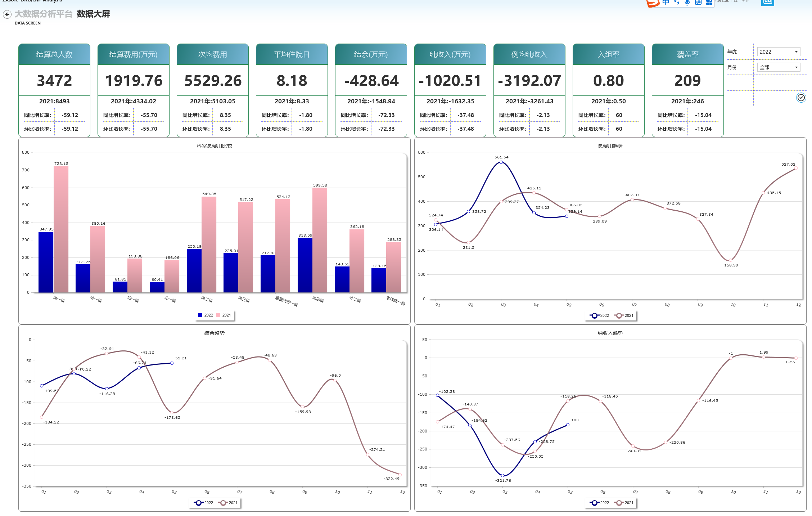Open the Sogou toolbox grid icon
The width and height of the screenshot is (812, 516).
coord(709,3)
